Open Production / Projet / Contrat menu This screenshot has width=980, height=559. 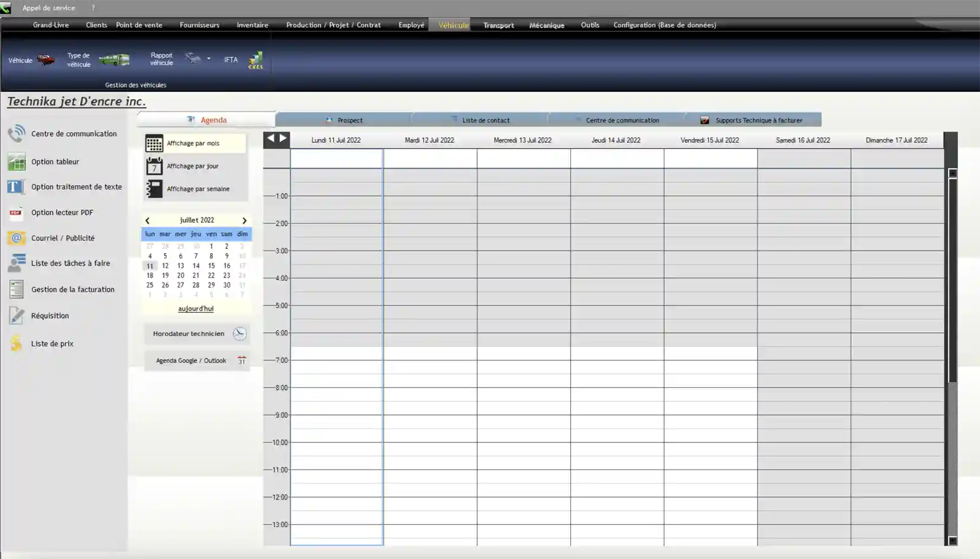pyautogui.click(x=333, y=25)
